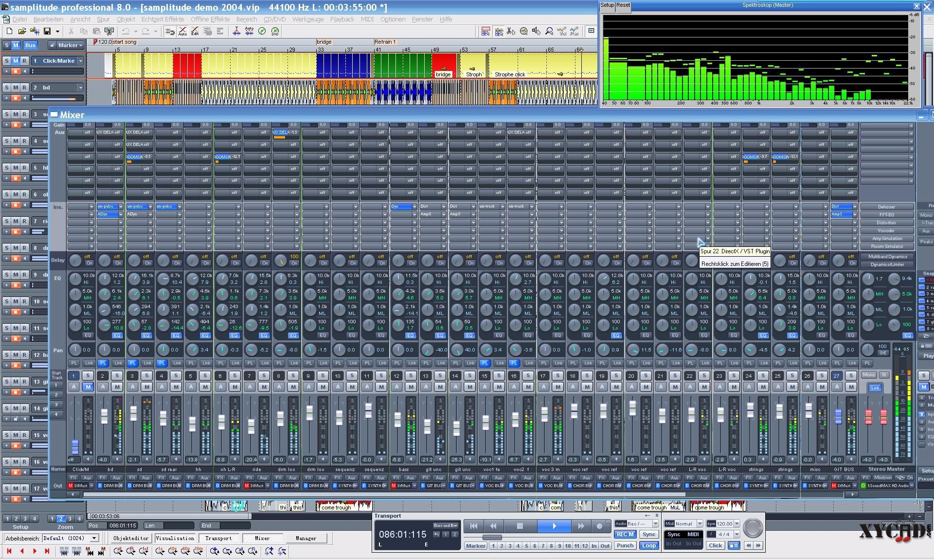This screenshot has width=934, height=560.
Task: Click the red jump-to-start arrow icon
Action: [x=9, y=551]
